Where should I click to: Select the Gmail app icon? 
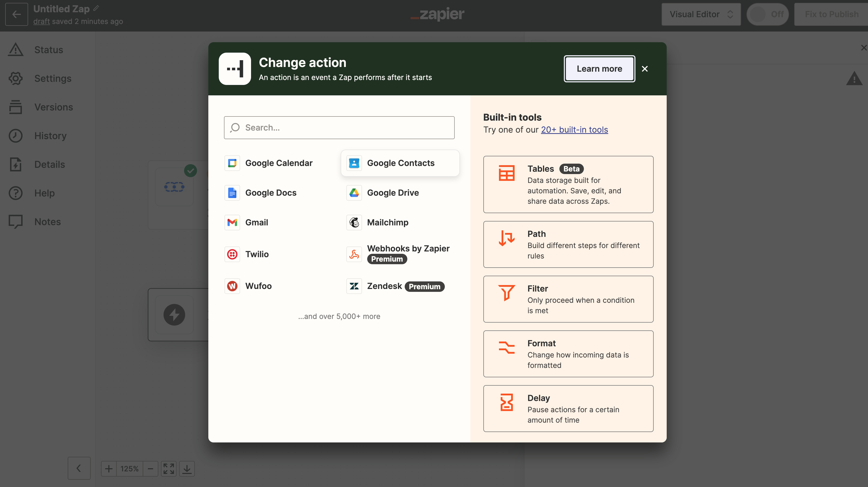point(232,223)
